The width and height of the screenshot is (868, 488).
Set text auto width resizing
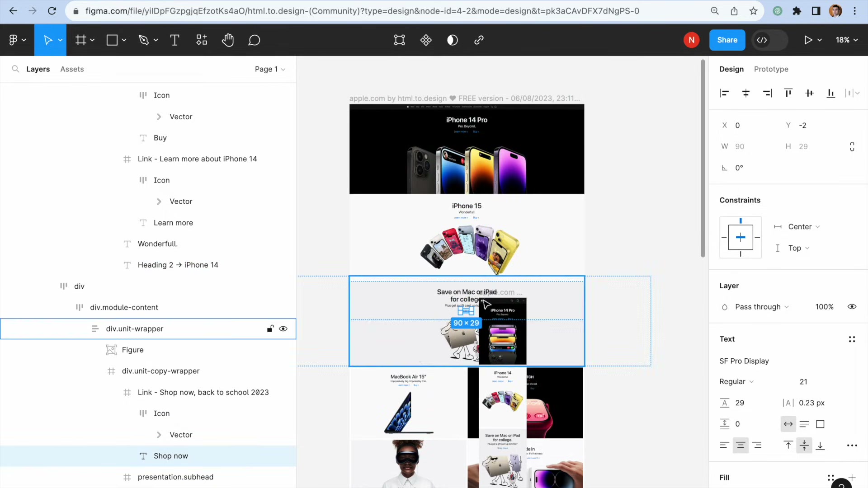tap(788, 424)
